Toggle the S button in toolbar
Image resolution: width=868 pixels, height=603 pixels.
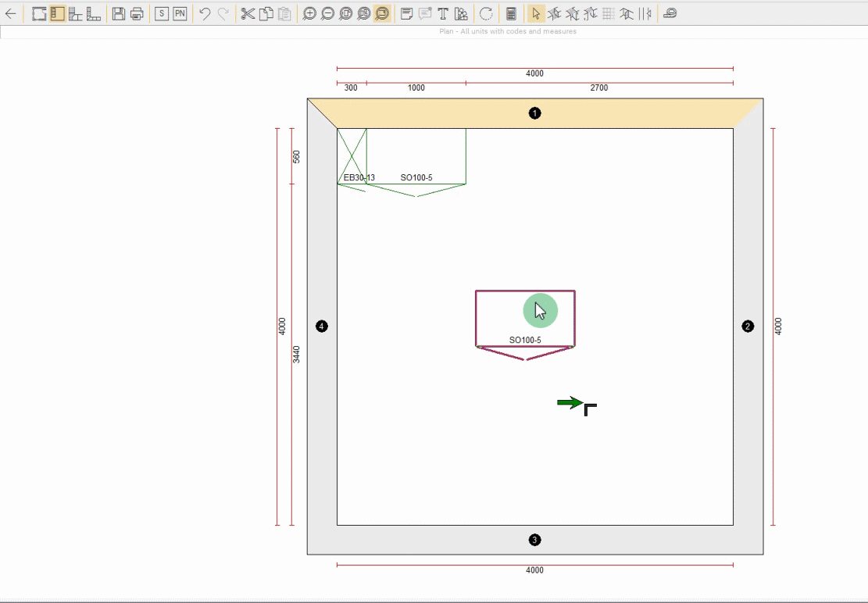point(162,13)
